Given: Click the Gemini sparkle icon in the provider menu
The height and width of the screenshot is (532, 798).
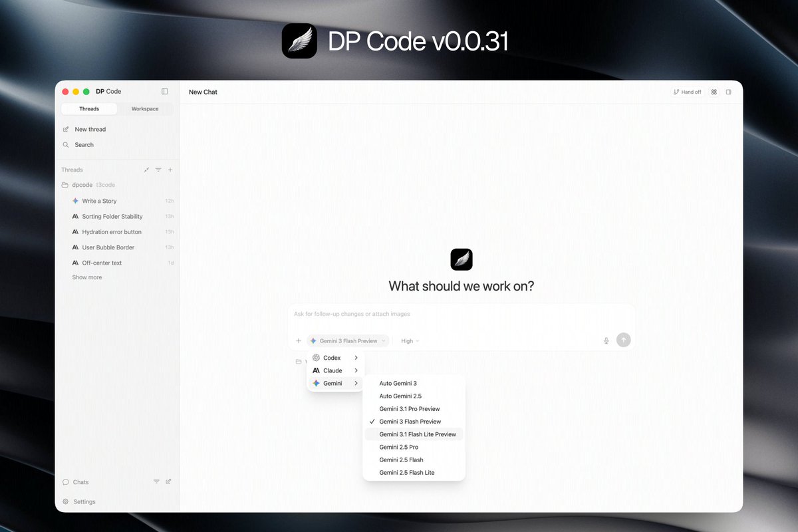Looking at the screenshot, I should pos(316,383).
